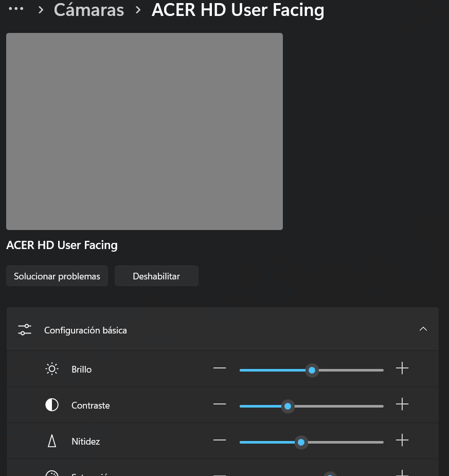The width and height of the screenshot is (449, 476).
Task: Open the breadcrumb ellipsis menu
Action: [x=16, y=9]
